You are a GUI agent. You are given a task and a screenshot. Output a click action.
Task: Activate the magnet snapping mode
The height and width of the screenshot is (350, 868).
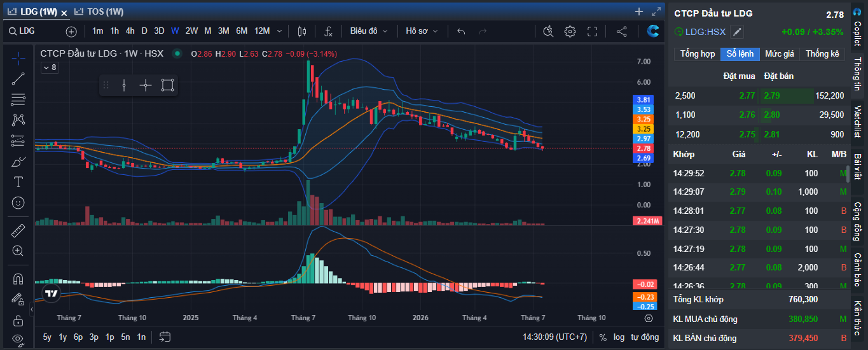point(18,279)
